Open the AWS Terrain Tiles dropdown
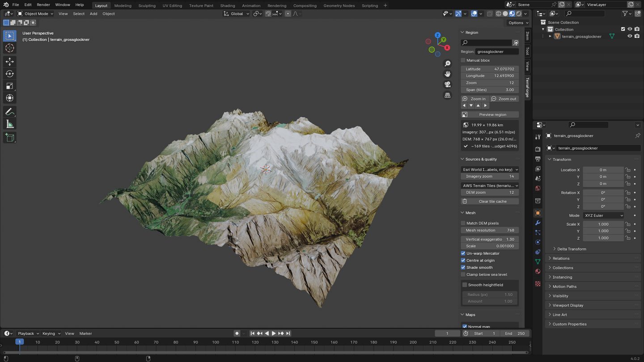Viewport: 644px width, 362px height. pos(490,185)
